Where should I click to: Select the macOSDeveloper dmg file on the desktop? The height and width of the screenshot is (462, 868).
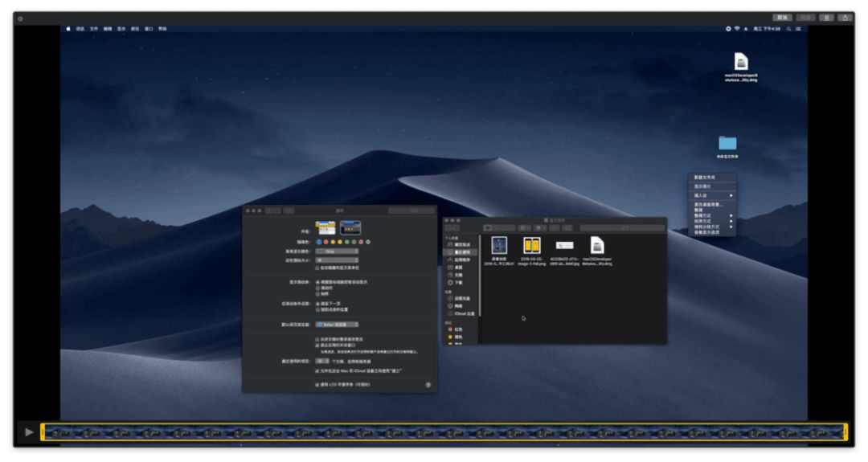click(741, 63)
